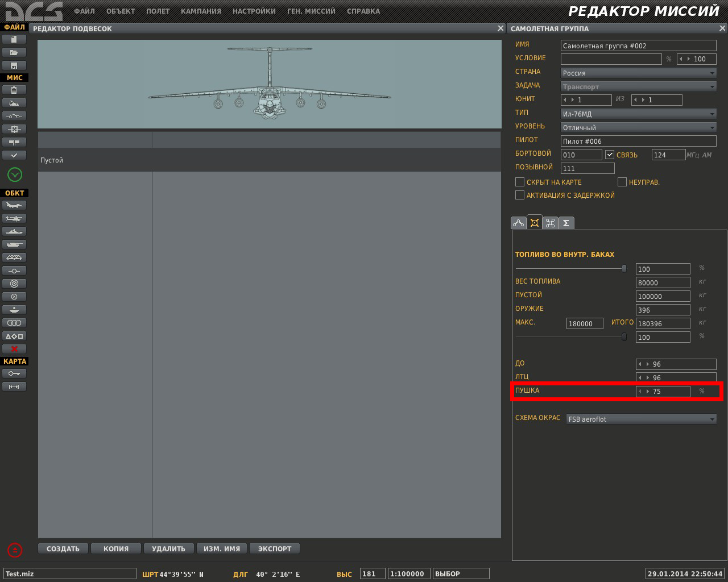Select the helicopter object tool
The image size is (728, 582).
click(14, 218)
